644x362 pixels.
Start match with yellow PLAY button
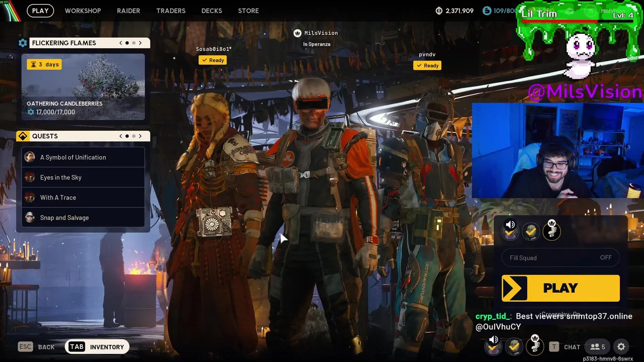[x=560, y=288]
